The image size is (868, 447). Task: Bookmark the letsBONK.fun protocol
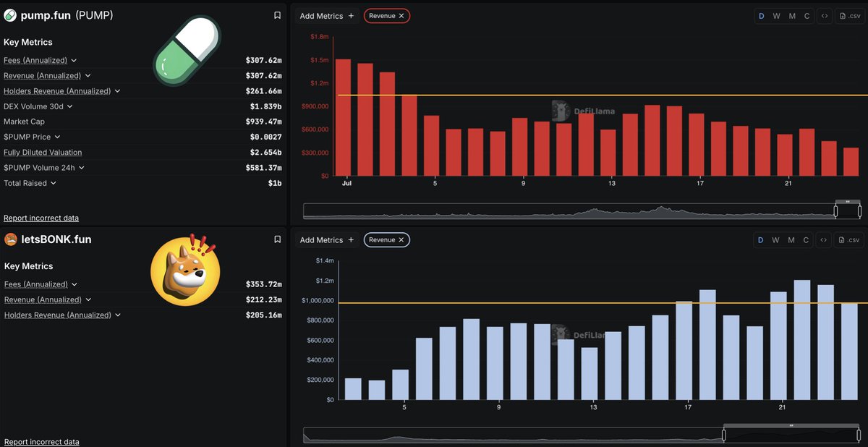point(277,239)
